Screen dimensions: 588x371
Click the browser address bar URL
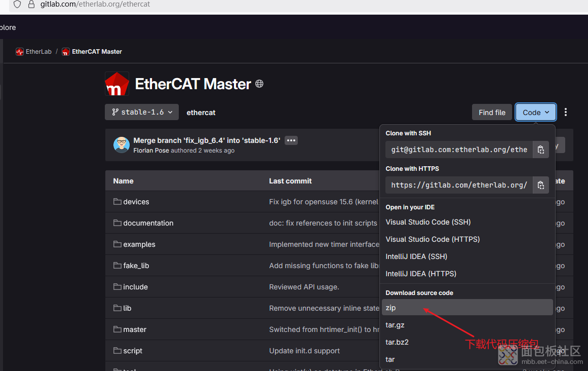(x=95, y=4)
